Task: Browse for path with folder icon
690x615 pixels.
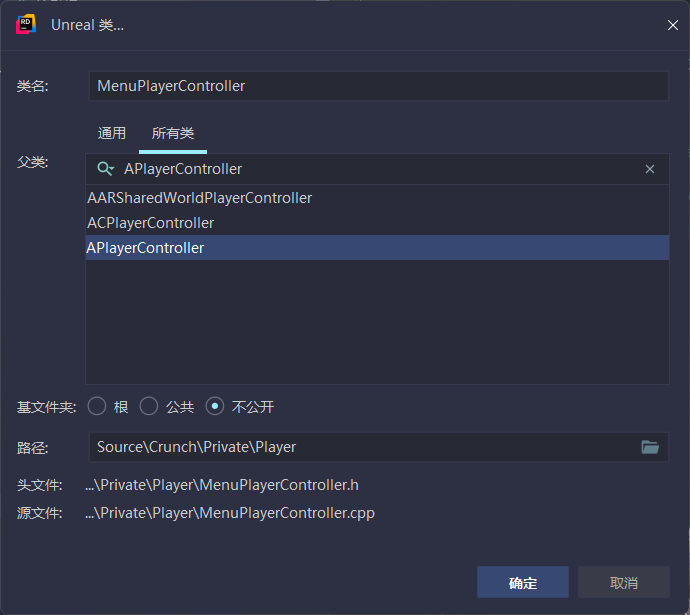Action: pos(650,447)
